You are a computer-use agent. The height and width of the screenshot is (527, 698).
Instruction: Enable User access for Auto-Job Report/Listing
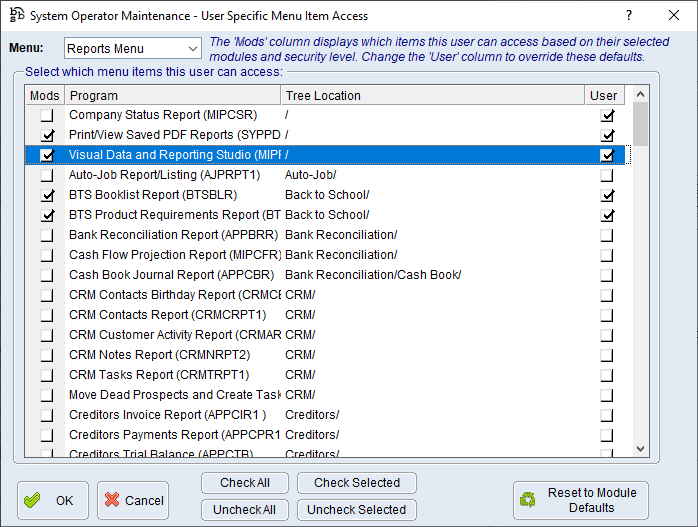click(607, 175)
